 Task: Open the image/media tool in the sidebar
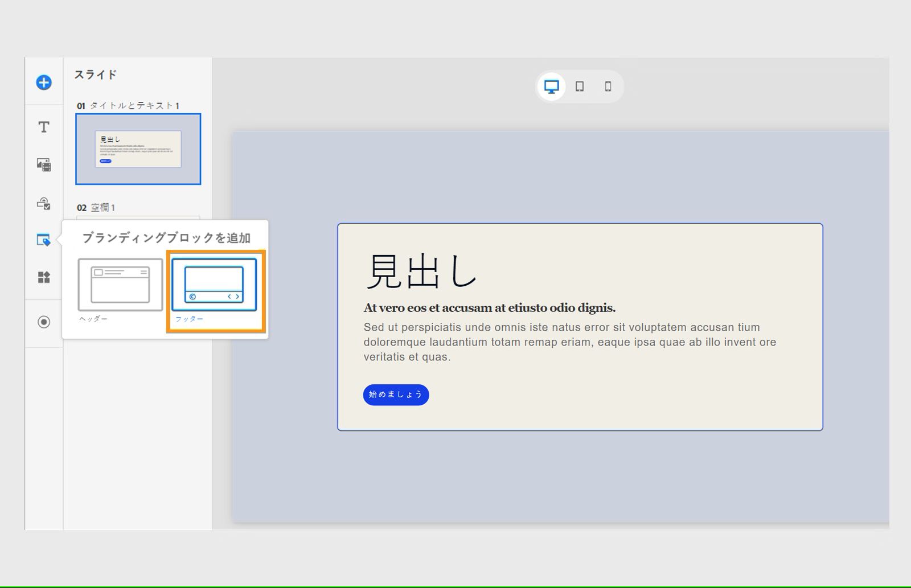(x=43, y=165)
